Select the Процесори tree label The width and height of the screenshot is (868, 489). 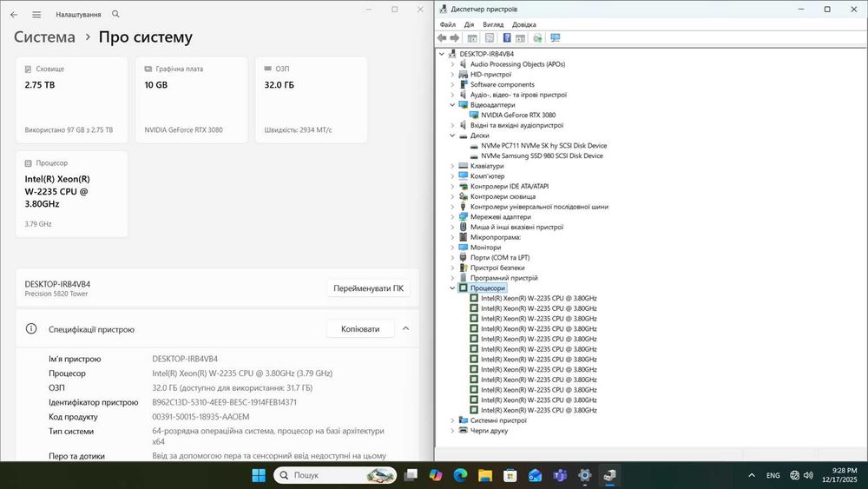pyautogui.click(x=487, y=288)
